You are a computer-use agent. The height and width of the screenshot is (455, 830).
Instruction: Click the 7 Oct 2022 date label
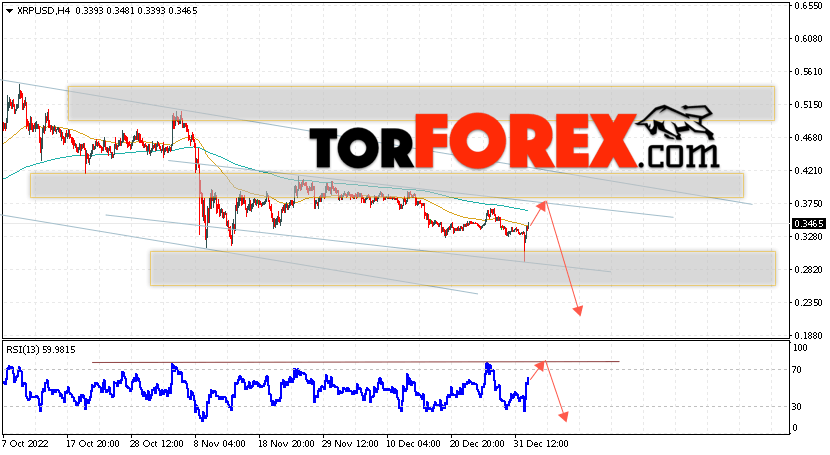coord(25,443)
